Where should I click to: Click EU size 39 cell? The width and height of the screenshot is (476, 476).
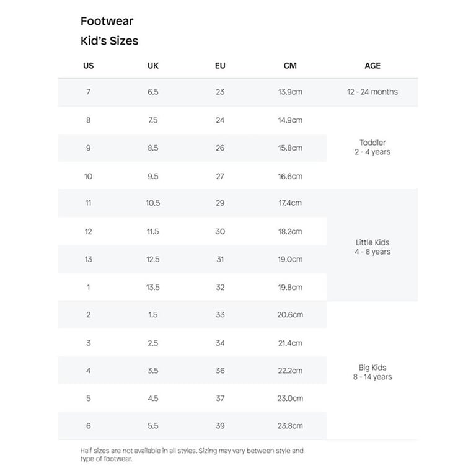point(220,426)
